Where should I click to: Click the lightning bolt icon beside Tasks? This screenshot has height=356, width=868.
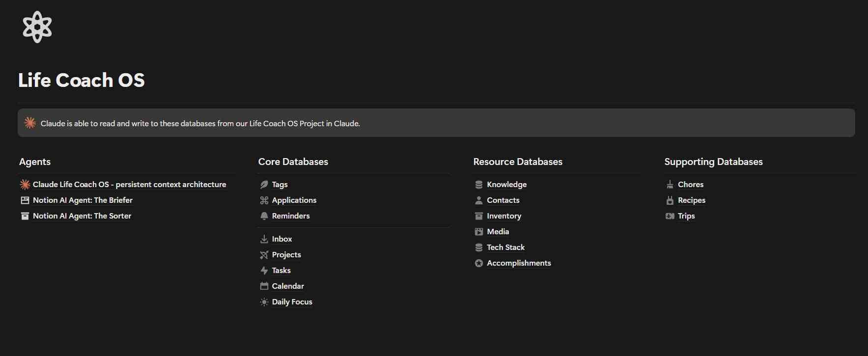[264, 271]
